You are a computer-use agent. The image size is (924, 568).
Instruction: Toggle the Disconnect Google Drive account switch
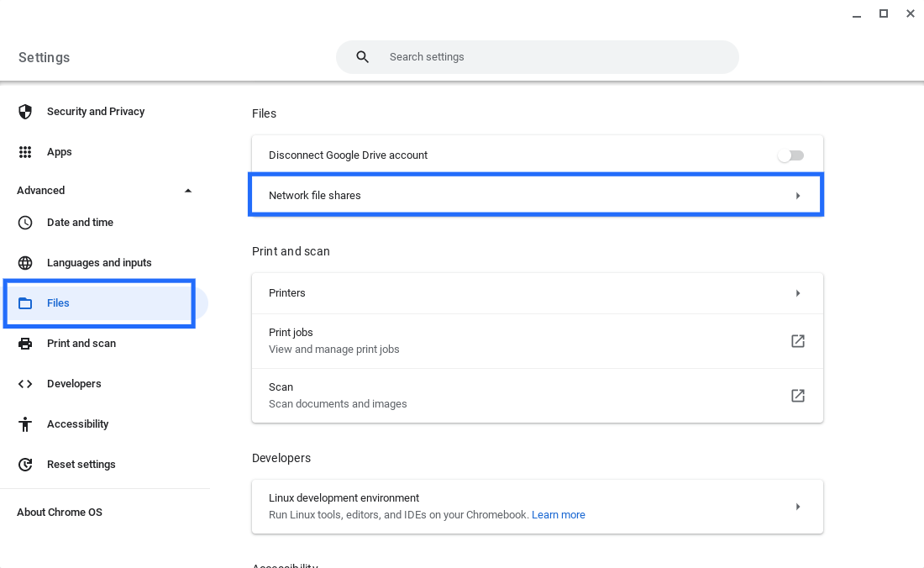pyautogui.click(x=790, y=155)
